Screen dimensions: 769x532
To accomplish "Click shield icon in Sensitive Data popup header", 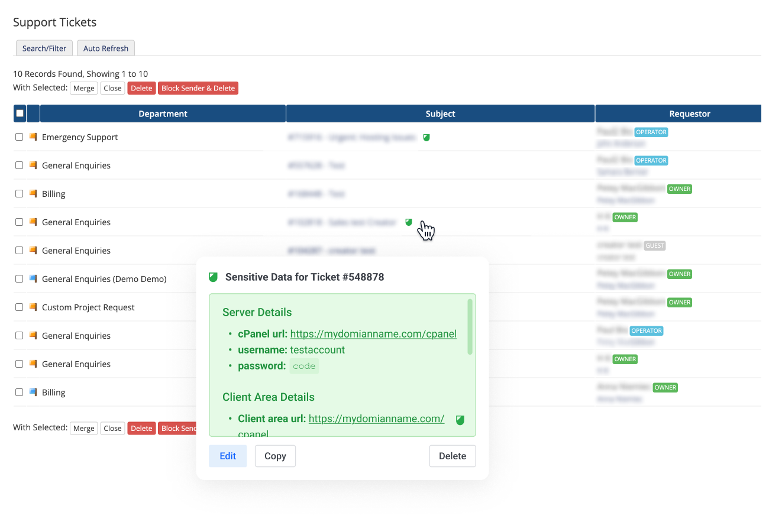I will (x=214, y=277).
